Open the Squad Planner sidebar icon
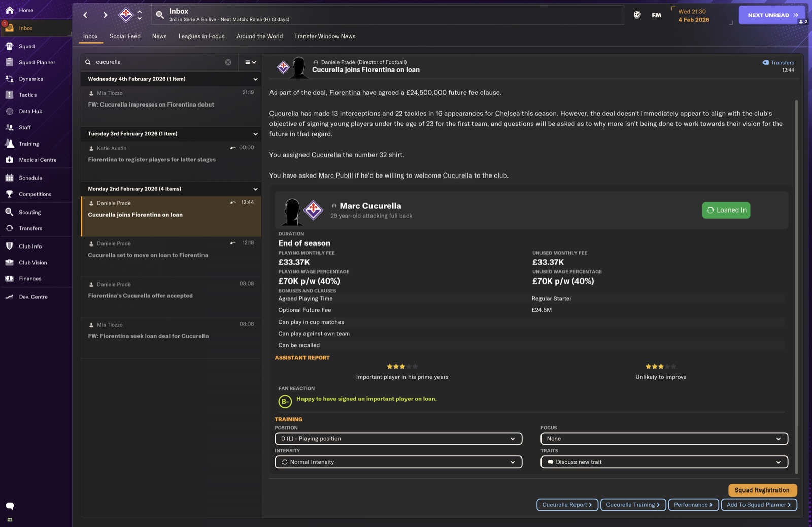The width and height of the screenshot is (812, 527). 9,62
